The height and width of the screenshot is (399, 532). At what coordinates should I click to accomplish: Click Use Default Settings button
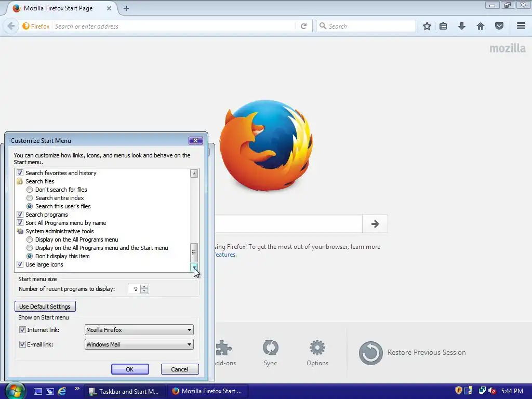coord(45,307)
